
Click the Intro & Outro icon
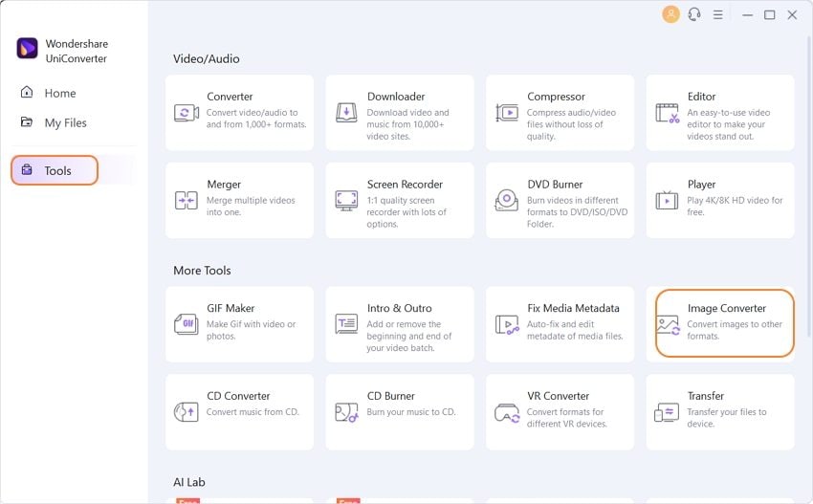(346, 324)
